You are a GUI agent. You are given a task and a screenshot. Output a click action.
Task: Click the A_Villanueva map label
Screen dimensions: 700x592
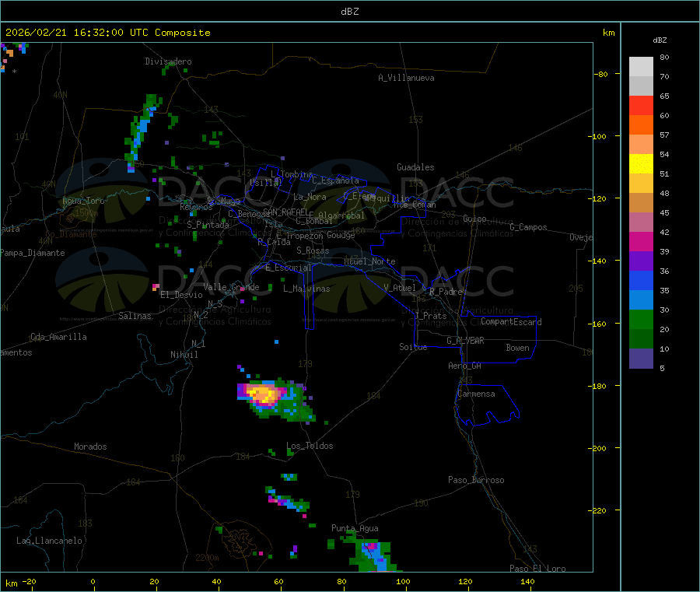406,78
